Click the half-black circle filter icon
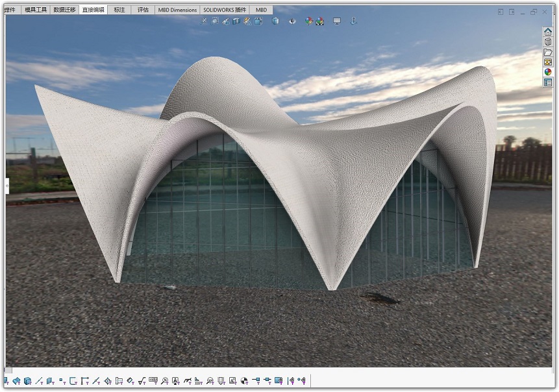The image size is (559, 392). [244, 382]
